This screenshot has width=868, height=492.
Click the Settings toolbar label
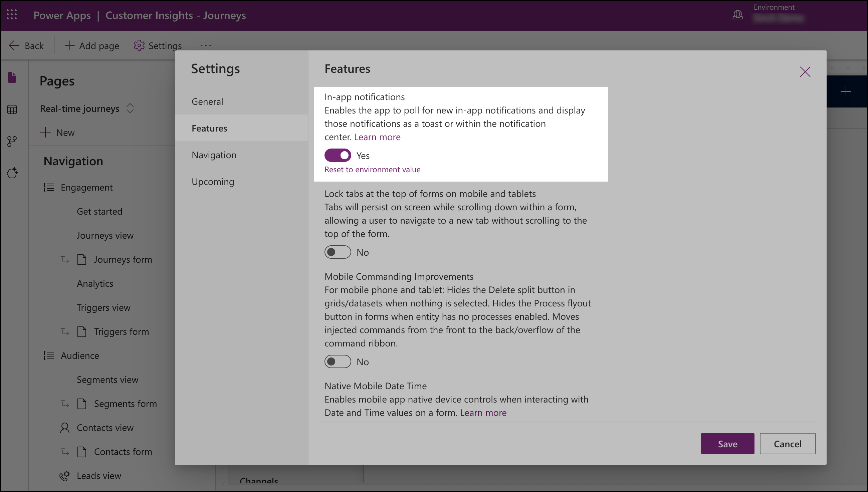165,46
